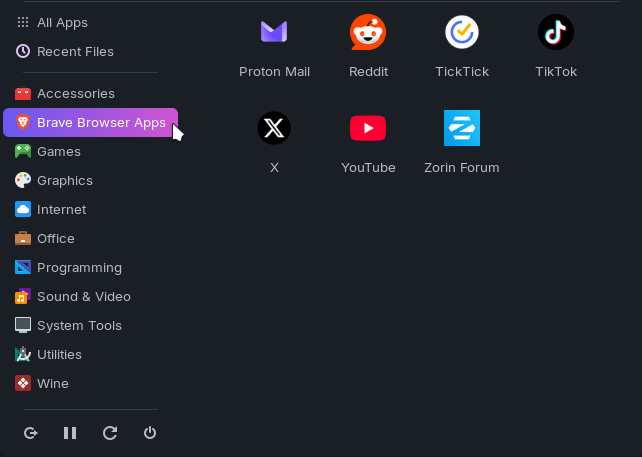The width and height of the screenshot is (642, 457).
Task: Open the Wine category
Action: pos(90,384)
